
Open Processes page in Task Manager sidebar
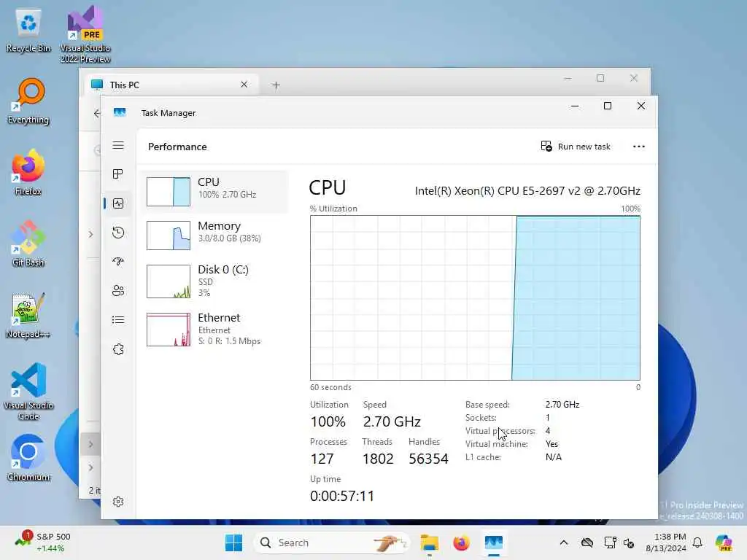coord(118,174)
